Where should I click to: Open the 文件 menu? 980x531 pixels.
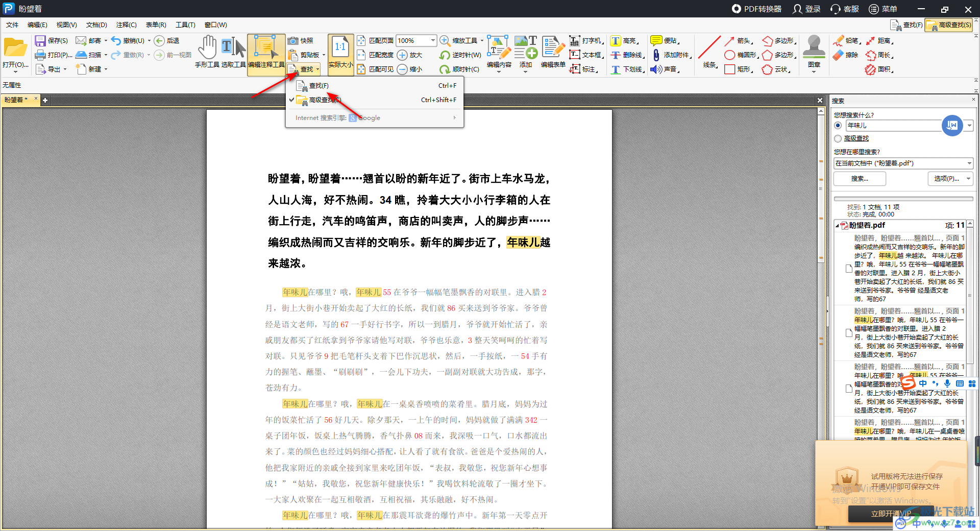pyautogui.click(x=12, y=25)
